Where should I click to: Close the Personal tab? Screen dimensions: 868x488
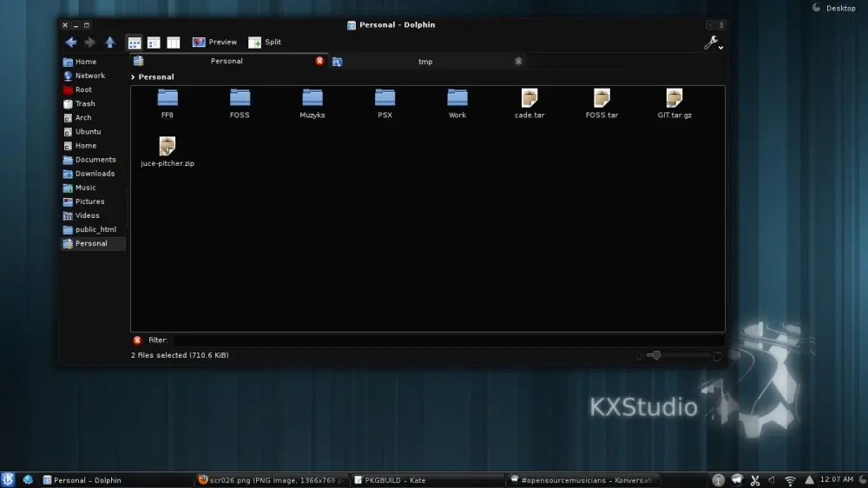[319, 61]
